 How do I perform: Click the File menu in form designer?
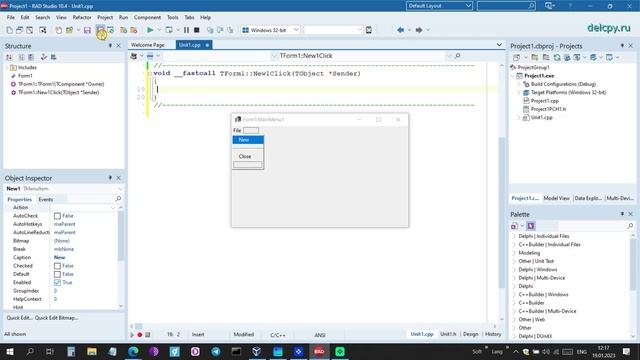pyautogui.click(x=237, y=131)
